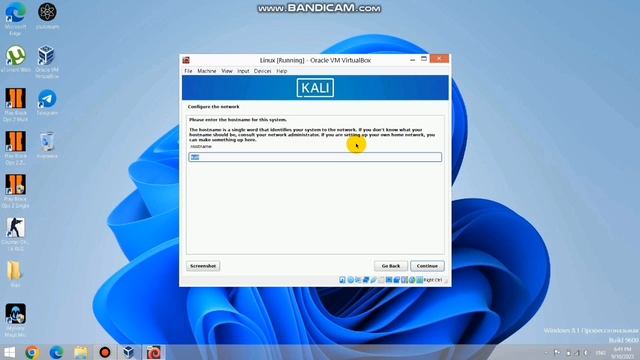This screenshot has height=360, width=640.
Task: Open the View menu
Action: 227,71
